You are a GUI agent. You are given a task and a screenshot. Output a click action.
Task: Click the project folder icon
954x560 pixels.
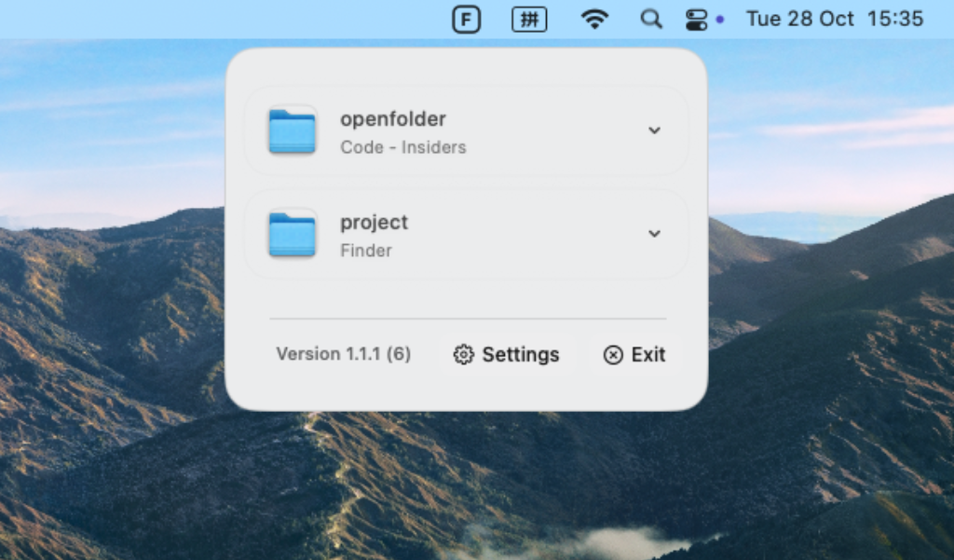[x=292, y=234]
